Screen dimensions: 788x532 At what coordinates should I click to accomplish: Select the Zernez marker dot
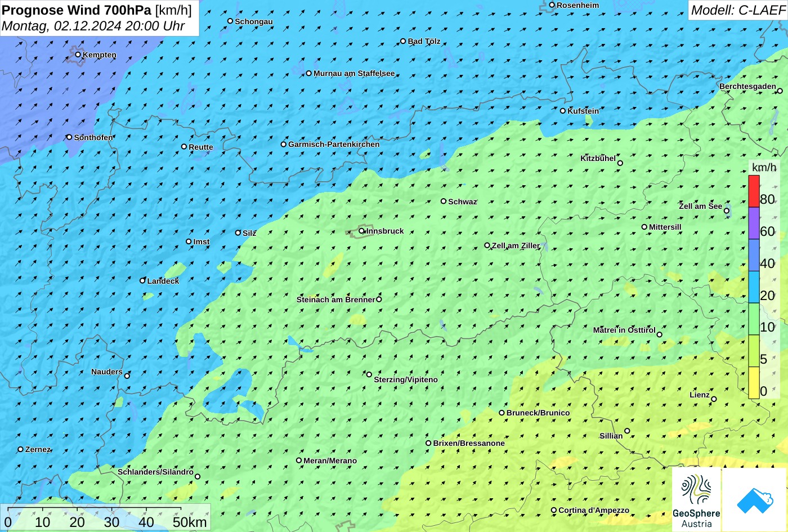pyautogui.click(x=21, y=449)
